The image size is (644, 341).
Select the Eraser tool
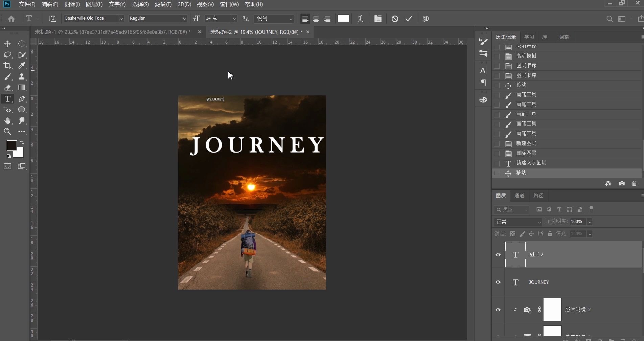7,88
